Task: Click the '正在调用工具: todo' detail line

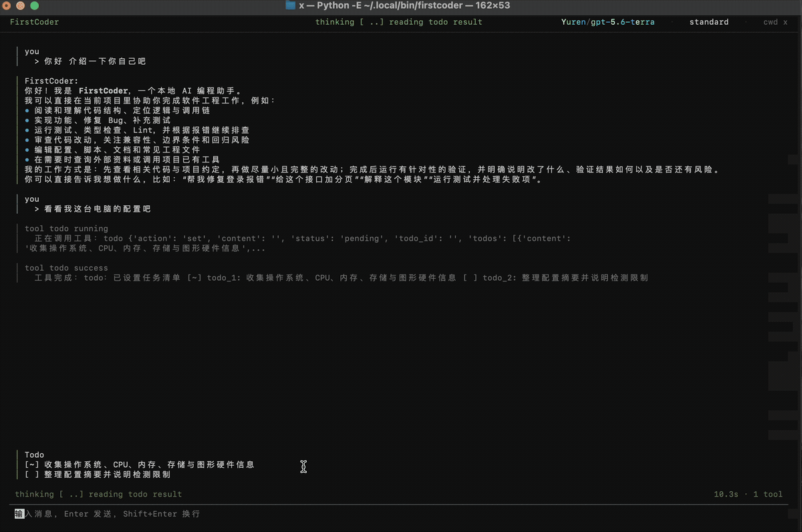Action: (302, 239)
